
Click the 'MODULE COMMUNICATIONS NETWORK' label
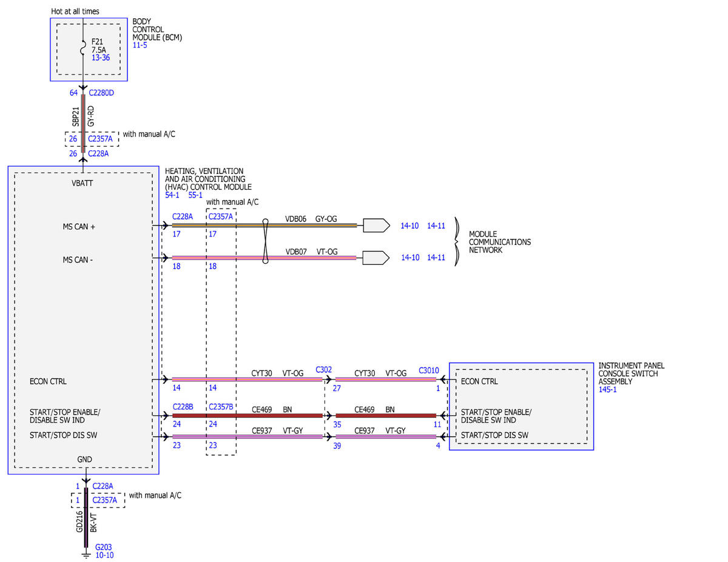pyautogui.click(x=500, y=242)
